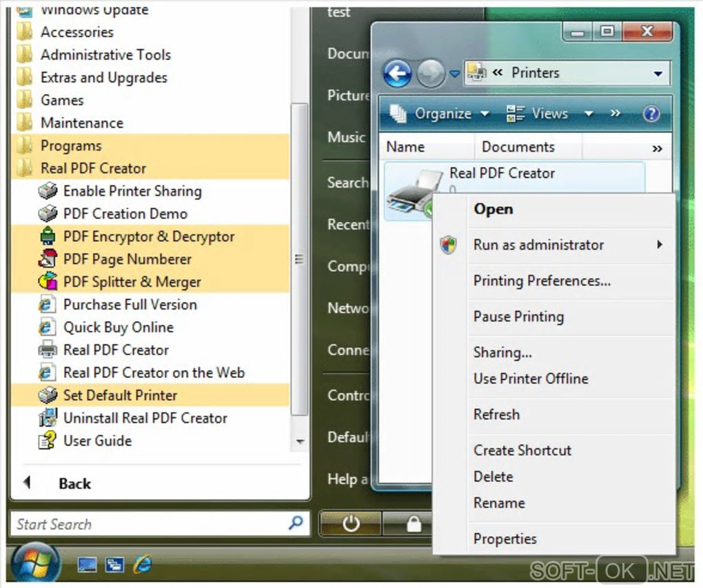The width and height of the screenshot is (703, 588).
Task: Choose Delete in the context menu
Action: tap(493, 477)
